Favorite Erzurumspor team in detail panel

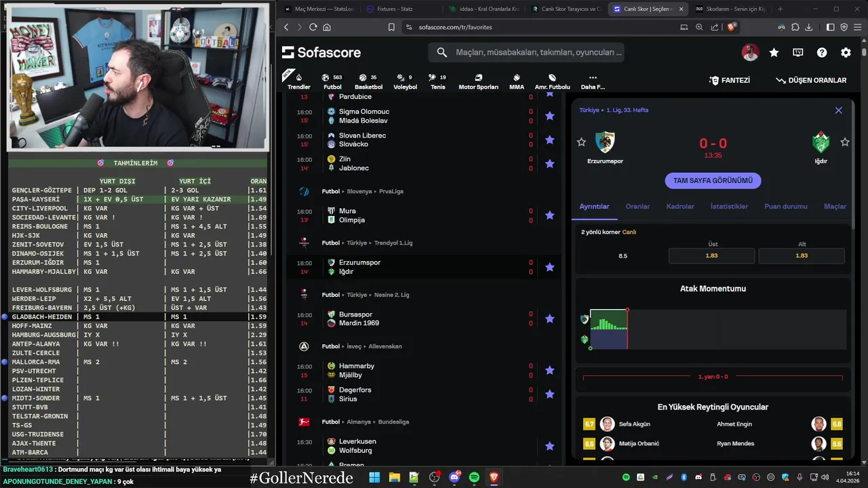pos(581,142)
